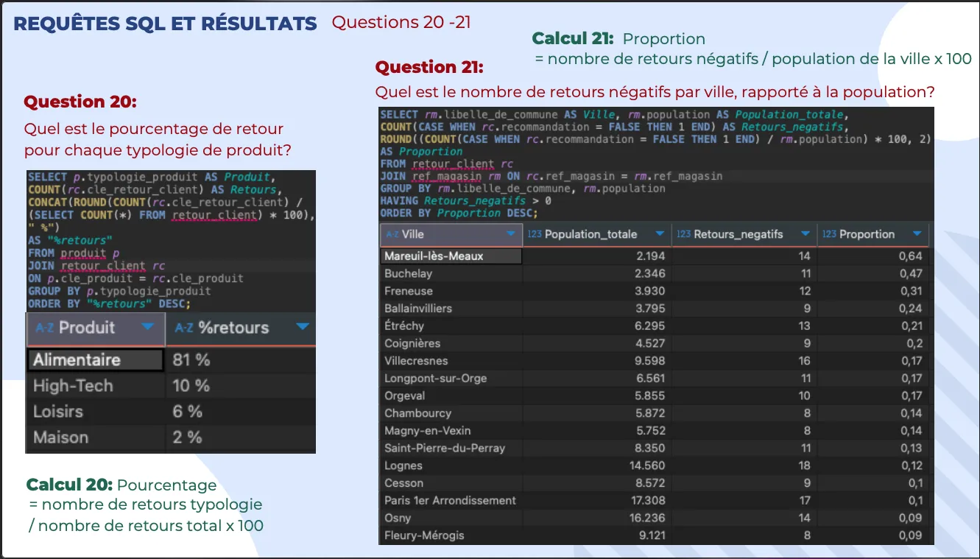
Task: Click the 123 numeric icon beside Proportion
Action: coord(829,234)
